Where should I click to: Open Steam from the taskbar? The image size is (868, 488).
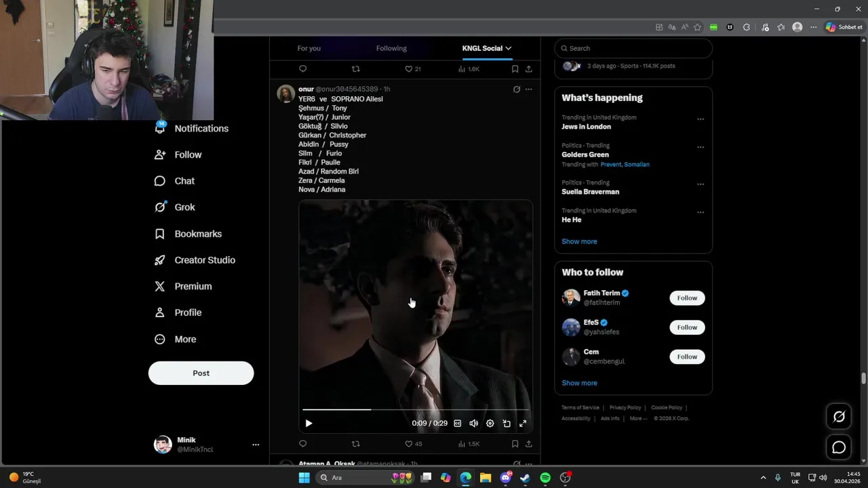click(525, 478)
